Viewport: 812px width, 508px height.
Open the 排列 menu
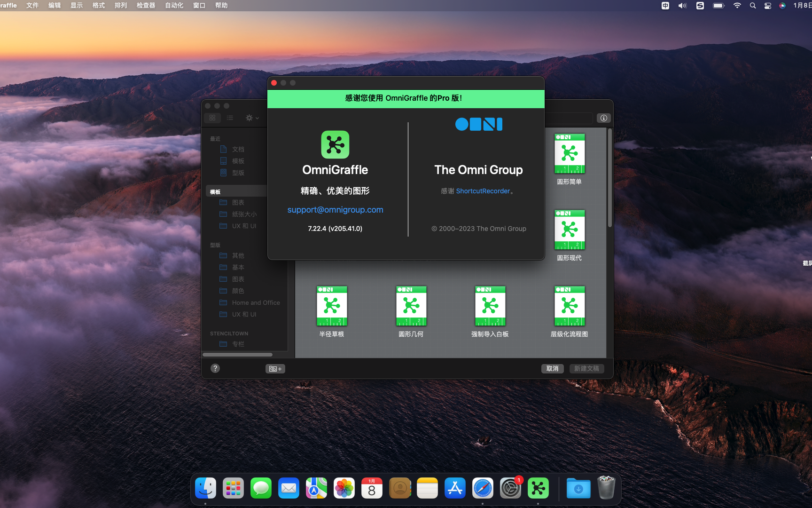point(121,6)
